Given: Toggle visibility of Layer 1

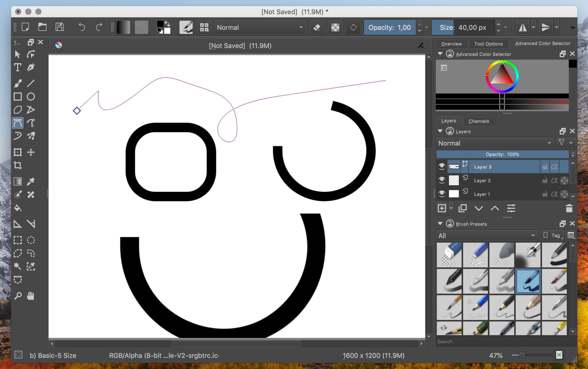Looking at the screenshot, I should [x=441, y=194].
